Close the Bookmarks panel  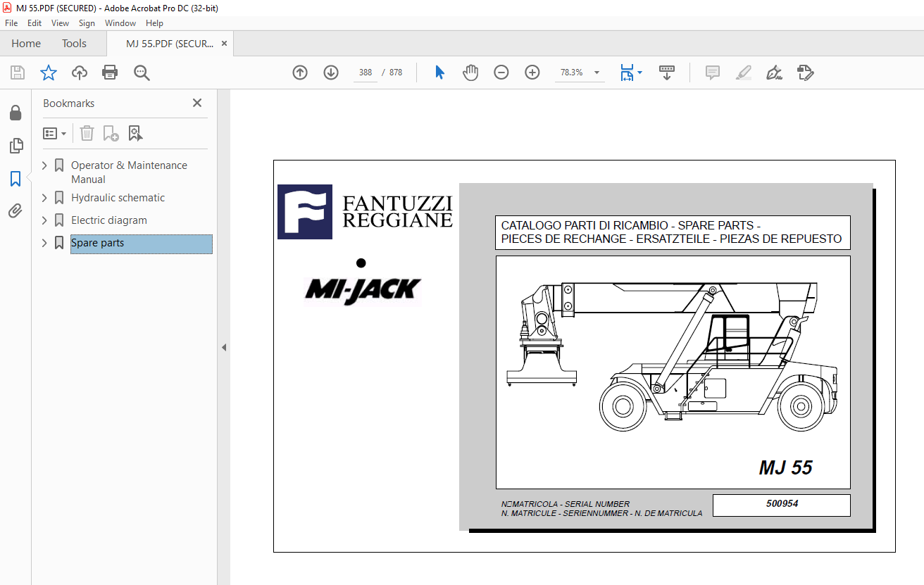coord(197,103)
